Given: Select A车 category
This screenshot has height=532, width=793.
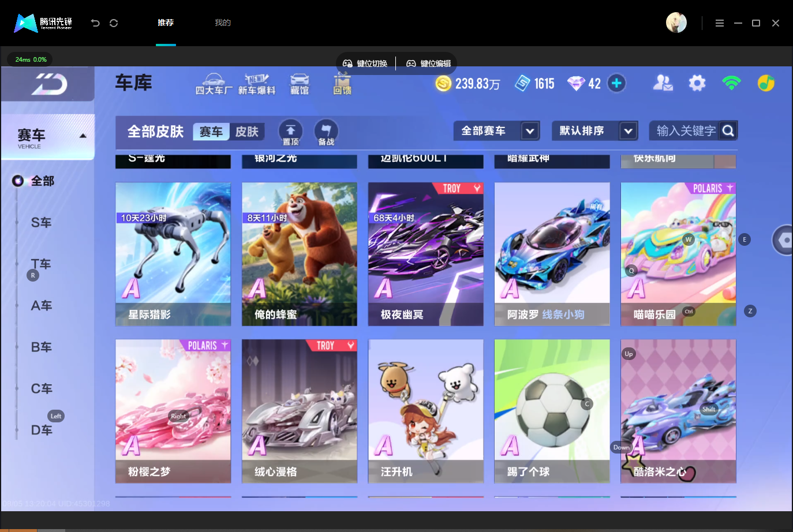Looking at the screenshot, I should coord(42,306).
